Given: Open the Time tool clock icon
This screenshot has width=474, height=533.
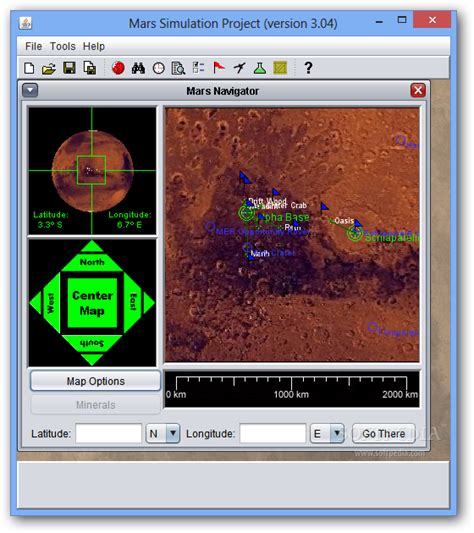Looking at the screenshot, I should tap(158, 68).
